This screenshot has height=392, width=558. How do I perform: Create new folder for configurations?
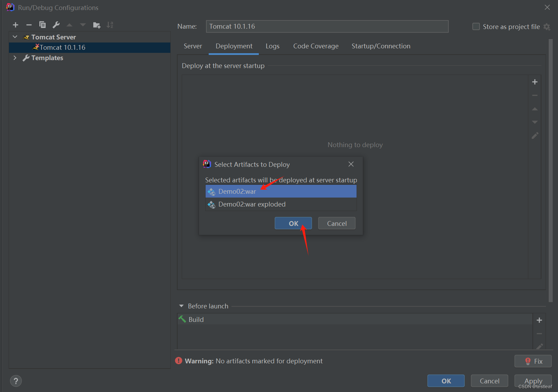(x=97, y=25)
